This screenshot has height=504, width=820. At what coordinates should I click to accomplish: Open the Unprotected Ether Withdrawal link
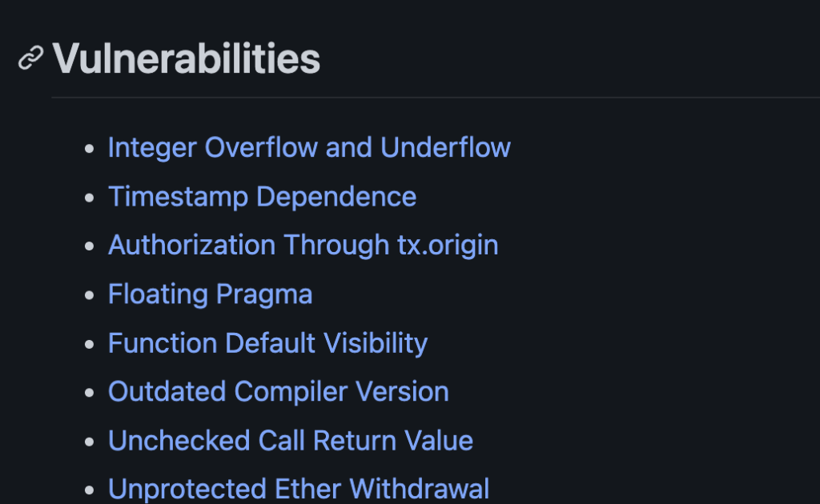[x=298, y=489]
